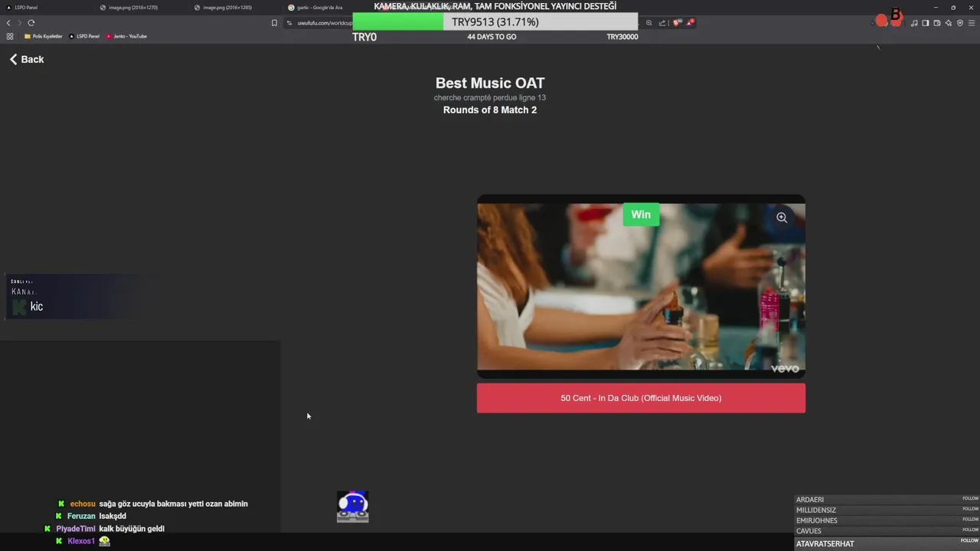Click the green Win badge
Image resolution: width=980 pixels, height=551 pixels.
point(641,214)
